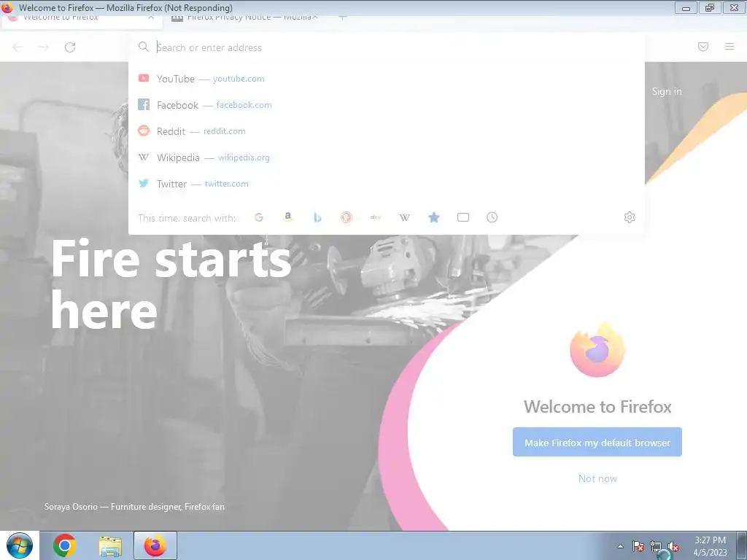Click the muted volume tray icon
This screenshot has height=560, width=747.
[x=673, y=547]
